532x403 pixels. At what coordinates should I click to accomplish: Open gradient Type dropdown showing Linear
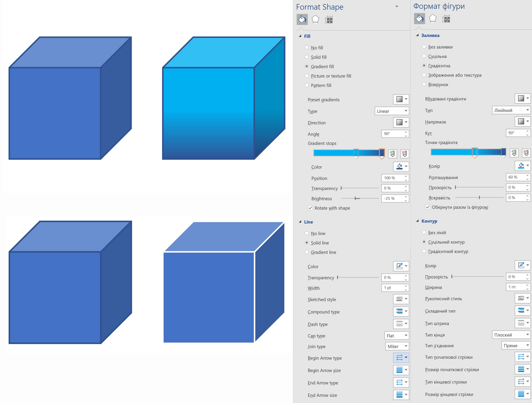point(392,111)
